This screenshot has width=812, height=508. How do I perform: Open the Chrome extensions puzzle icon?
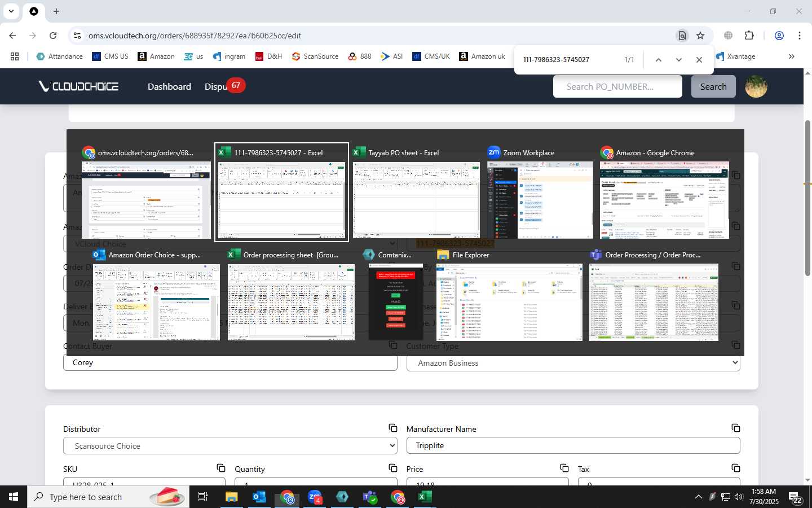[x=749, y=36]
